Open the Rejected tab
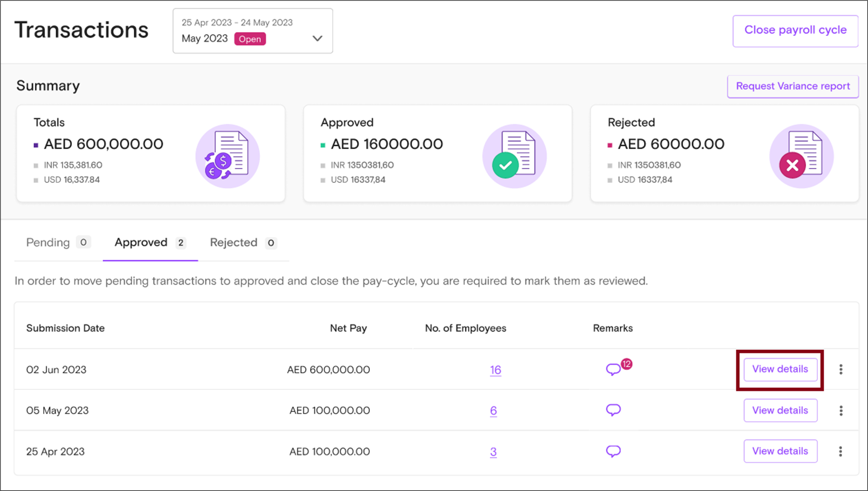This screenshot has width=868, height=491. [243, 242]
